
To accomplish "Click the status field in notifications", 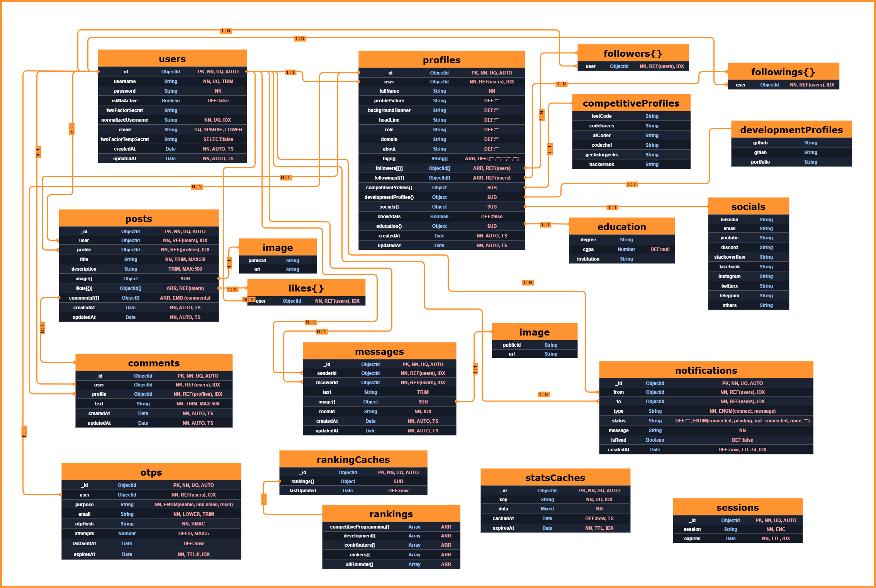I will 706,420.
